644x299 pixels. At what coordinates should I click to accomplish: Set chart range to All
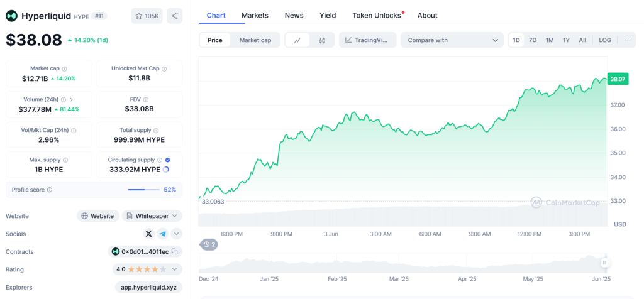[582, 40]
